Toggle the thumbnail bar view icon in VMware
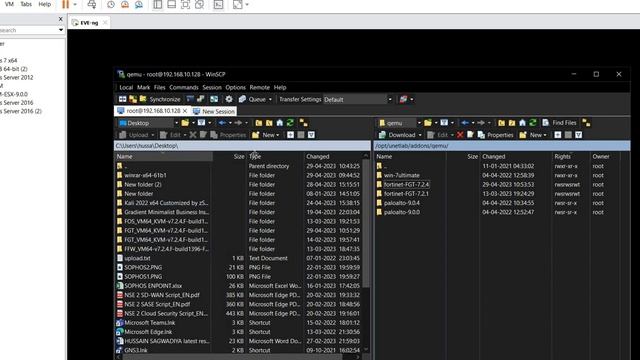 coord(171,4)
